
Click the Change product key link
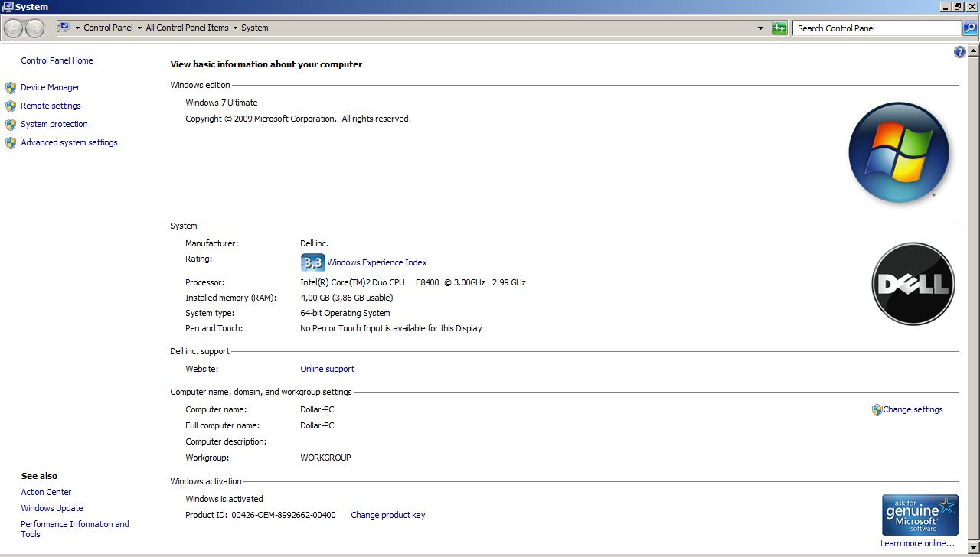[387, 515]
